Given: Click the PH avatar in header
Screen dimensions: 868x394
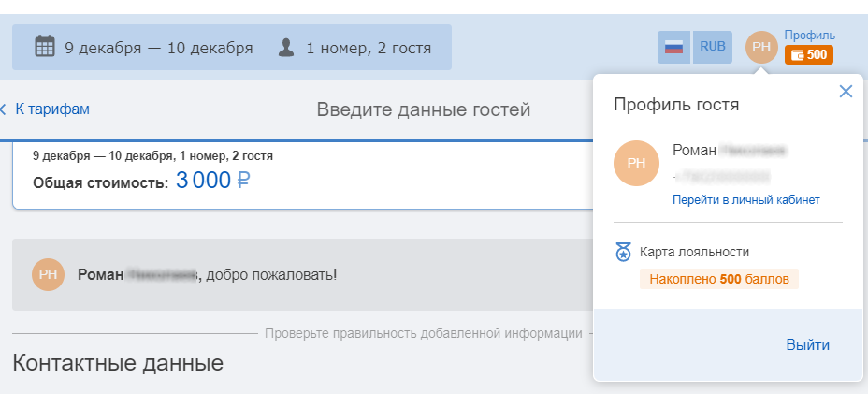Looking at the screenshot, I should click(761, 48).
